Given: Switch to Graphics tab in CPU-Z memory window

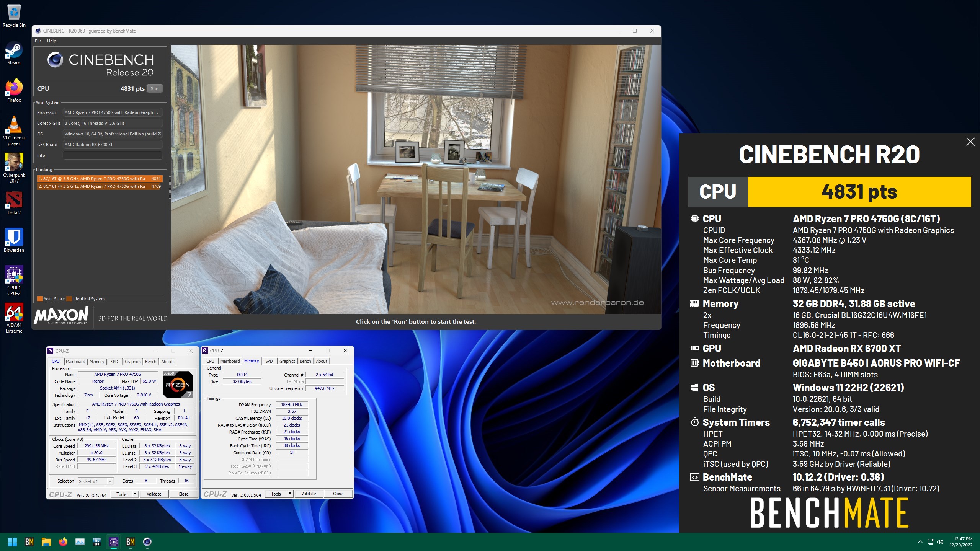Looking at the screenshot, I should (287, 361).
